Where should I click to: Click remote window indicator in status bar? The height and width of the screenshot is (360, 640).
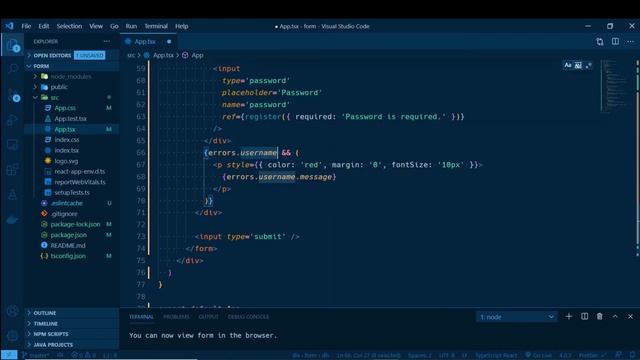click(9, 355)
